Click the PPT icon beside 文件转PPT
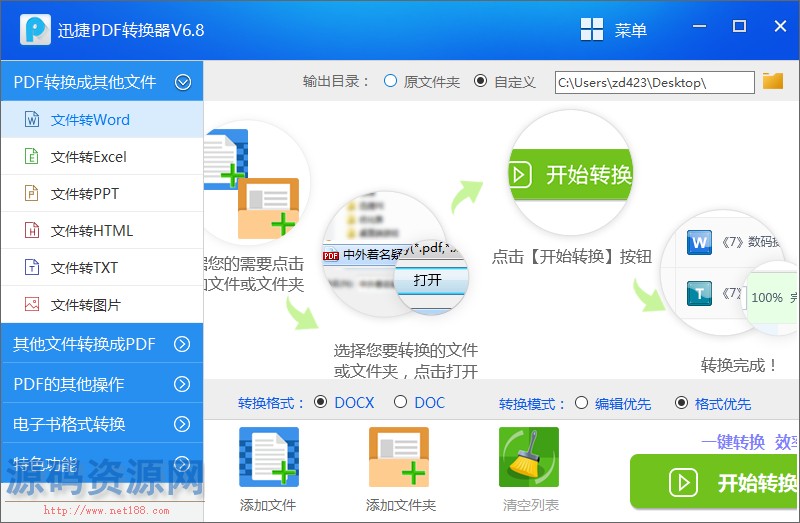This screenshot has width=800, height=523. pyautogui.click(x=32, y=193)
